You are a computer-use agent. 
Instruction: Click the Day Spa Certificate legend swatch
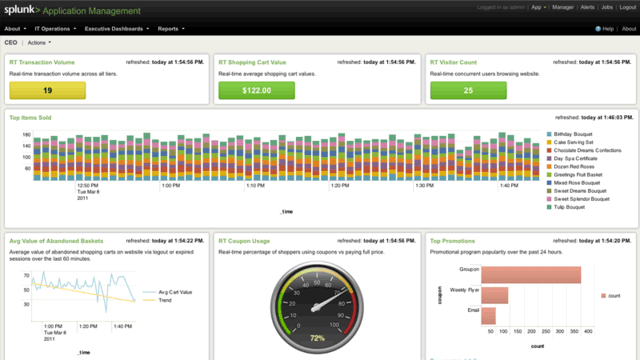[x=549, y=158]
